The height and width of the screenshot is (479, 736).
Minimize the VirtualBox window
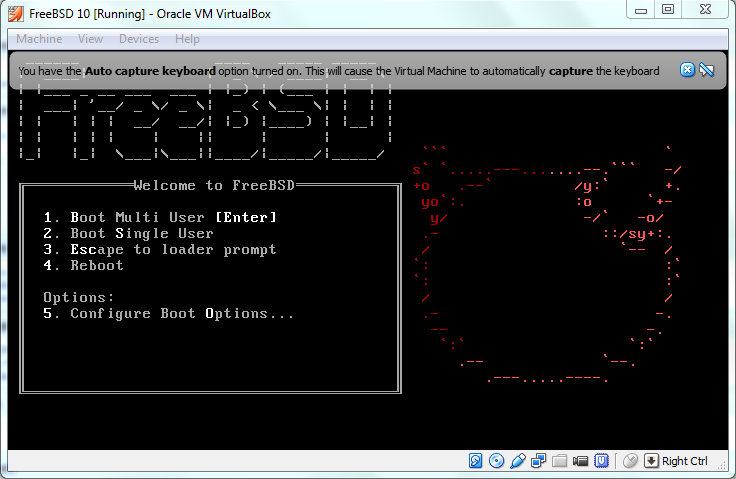(641, 9)
